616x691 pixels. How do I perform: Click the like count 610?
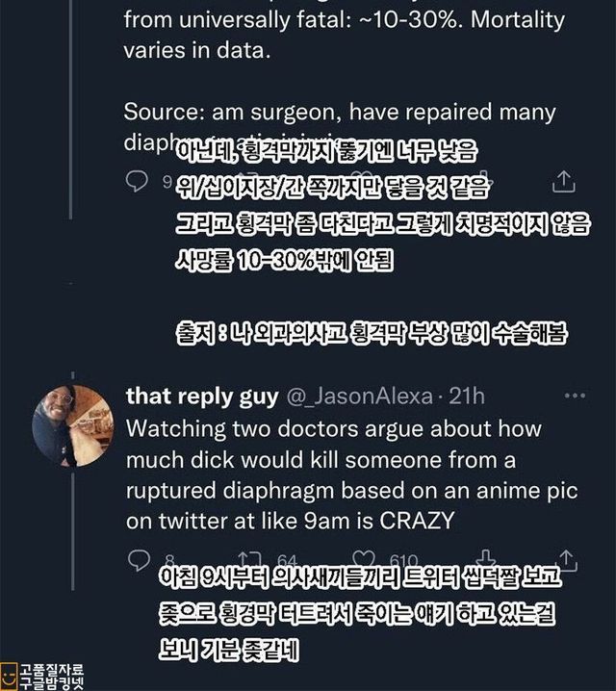[404, 560]
